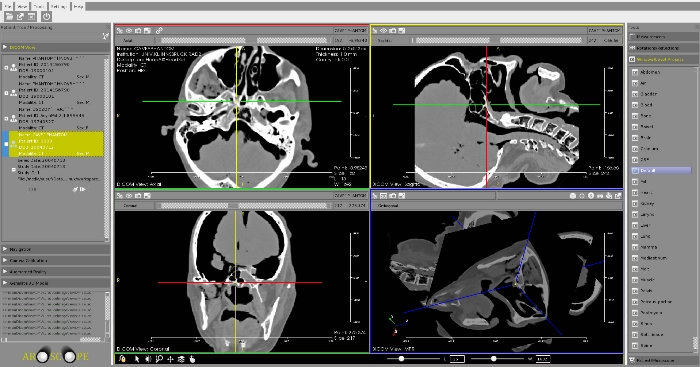This screenshot has height=367, width=700.
Task: Click the lock icon in bottom toolbar
Action: tap(122, 359)
